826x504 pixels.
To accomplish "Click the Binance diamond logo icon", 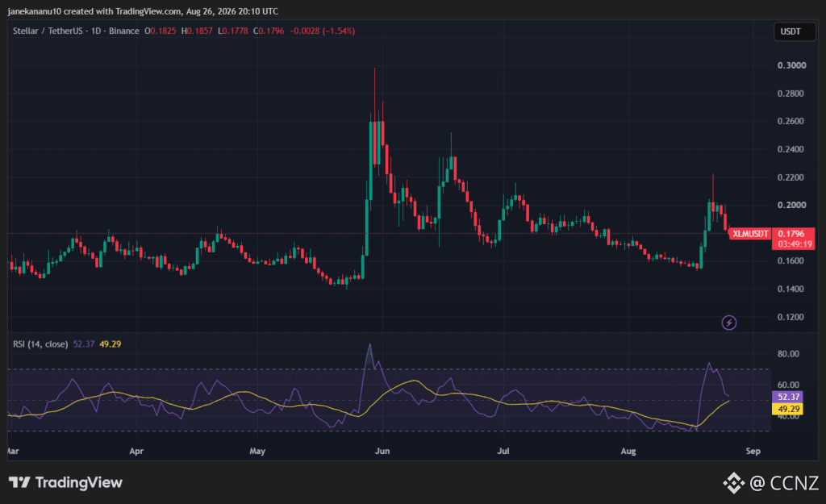I will pos(733,483).
